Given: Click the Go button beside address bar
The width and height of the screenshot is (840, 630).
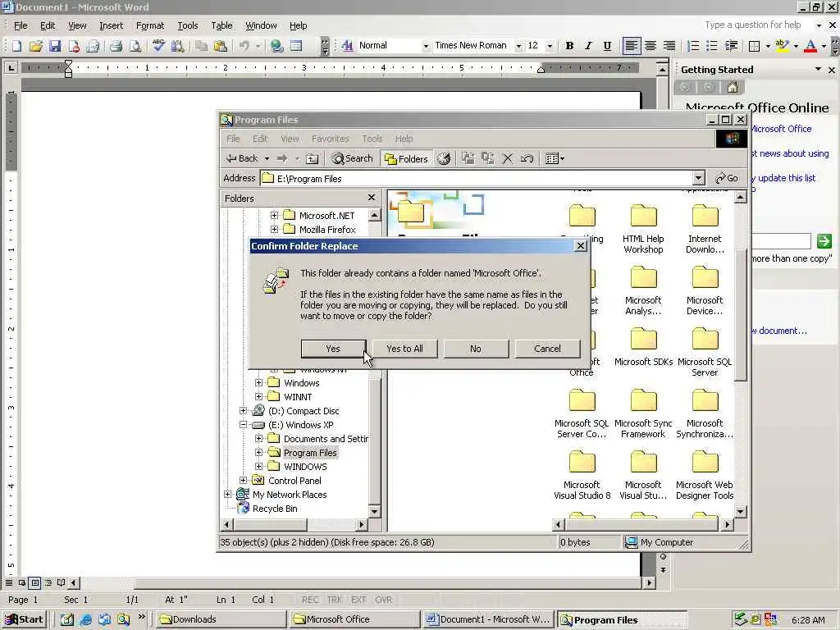Looking at the screenshot, I should click(x=728, y=178).
